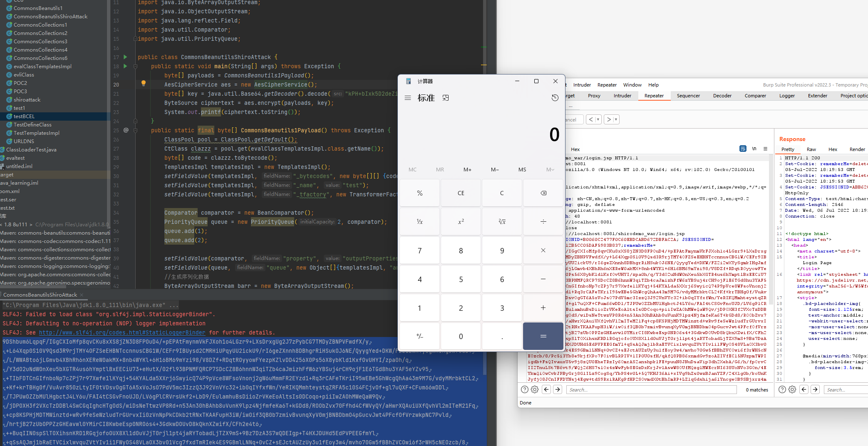Click calculator decimal point key
The image size is (868, 446).
(x=502, y=336)
